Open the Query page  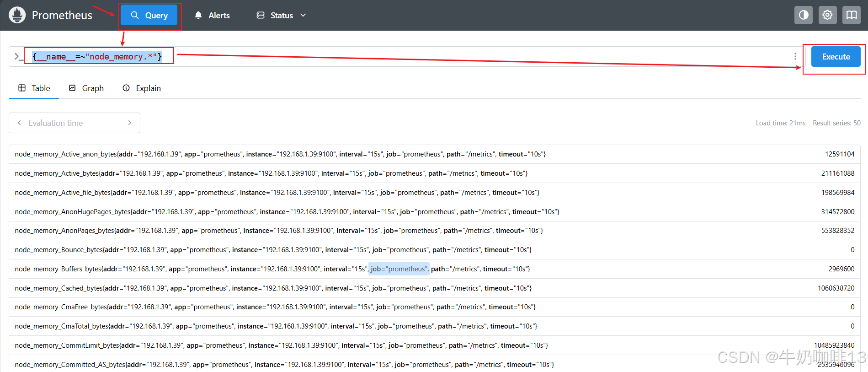(x=149, y=15)
